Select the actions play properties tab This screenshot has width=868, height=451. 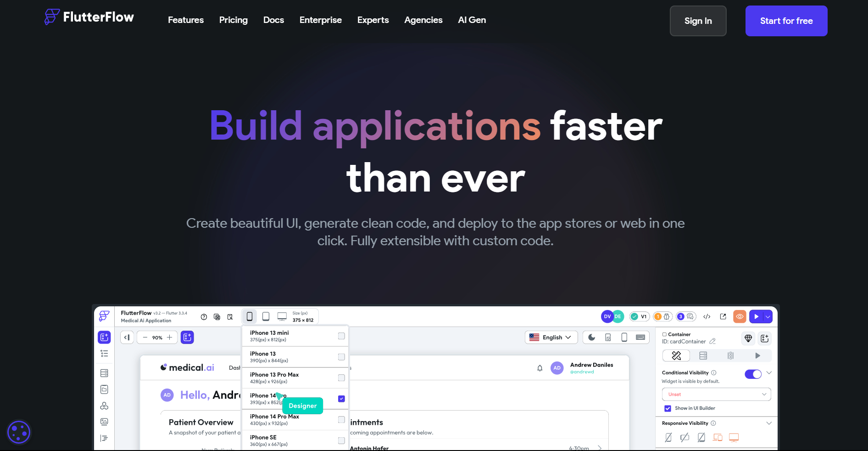click(757, 356)
